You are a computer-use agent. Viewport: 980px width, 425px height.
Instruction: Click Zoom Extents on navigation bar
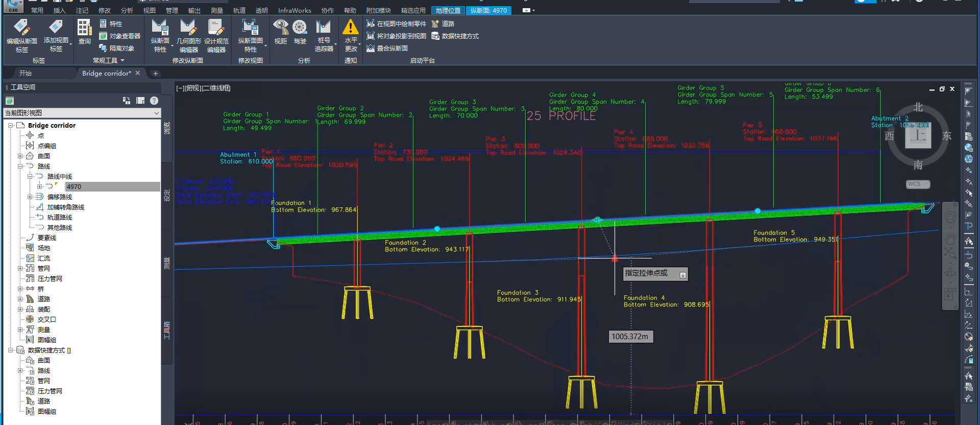click(x=950, y=252)
